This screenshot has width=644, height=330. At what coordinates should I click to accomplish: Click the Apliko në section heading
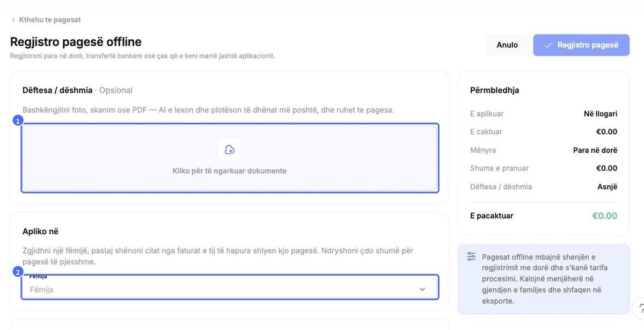(x=40, y=232)
